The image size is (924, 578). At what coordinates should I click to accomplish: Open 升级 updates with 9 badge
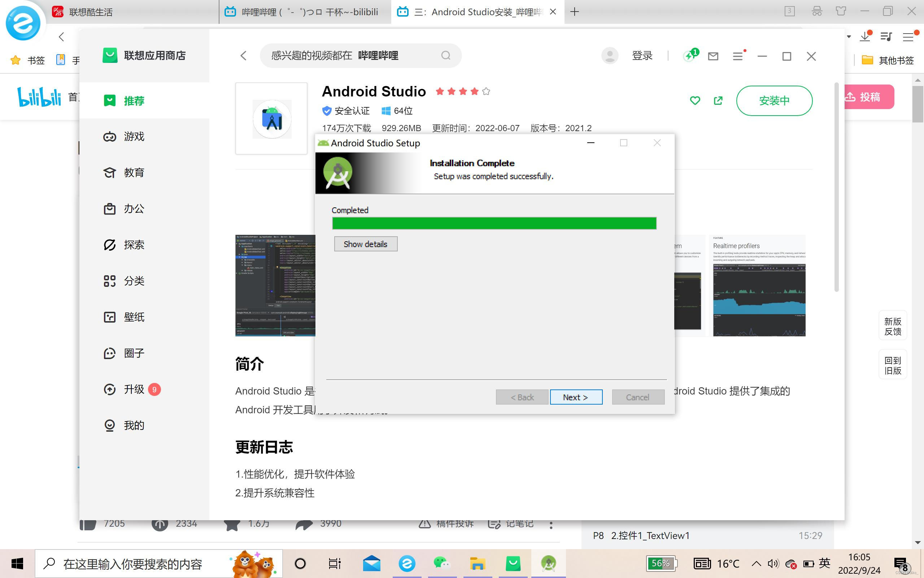click(144, 389)
